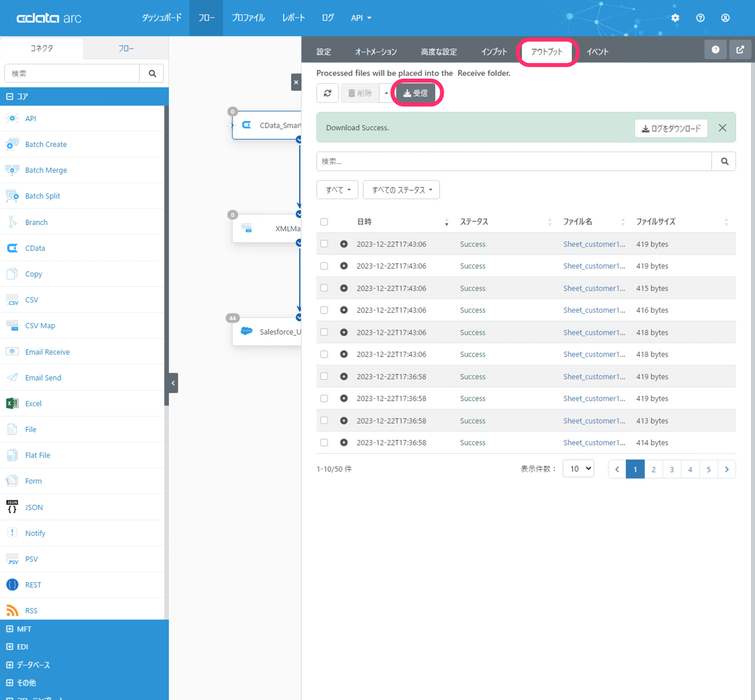The image size is (755, 700).
Task: Click the output search magnifier button
Action: (724, 161)
